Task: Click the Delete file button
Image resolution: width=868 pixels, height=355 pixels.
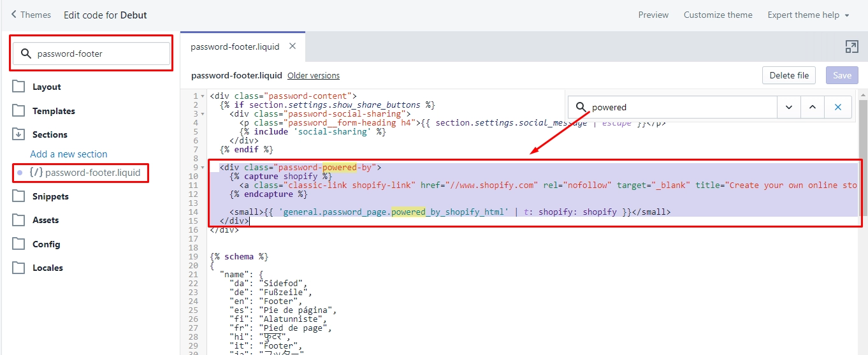Action: (x=789, y=75)
